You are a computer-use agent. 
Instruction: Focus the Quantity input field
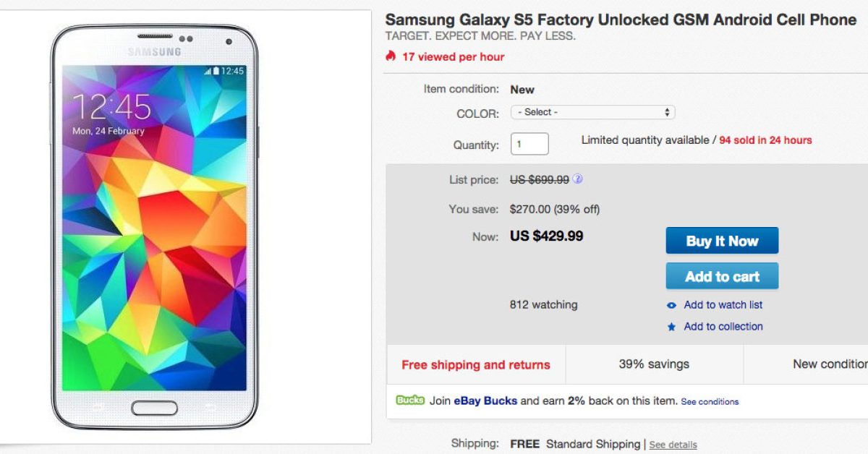coord(529,144)
